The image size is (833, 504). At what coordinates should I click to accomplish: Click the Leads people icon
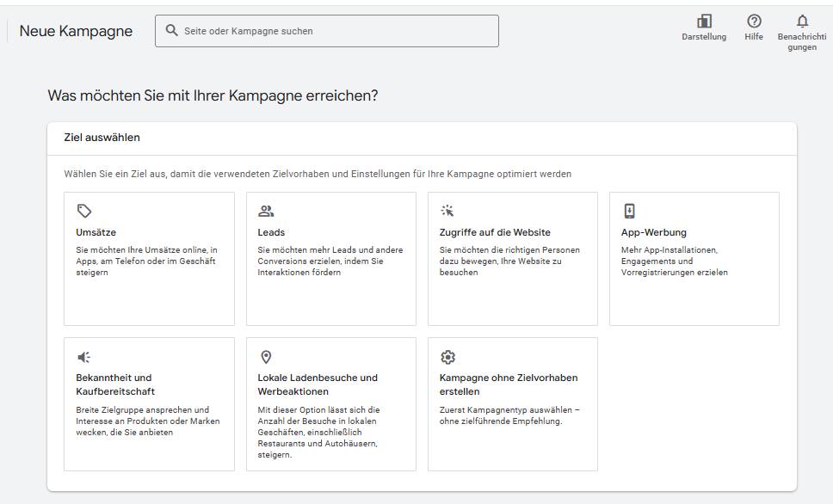(266, 211)
